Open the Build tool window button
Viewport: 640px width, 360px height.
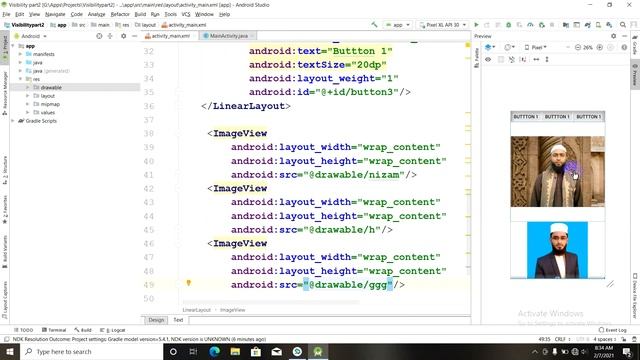[x=83, y=330]
